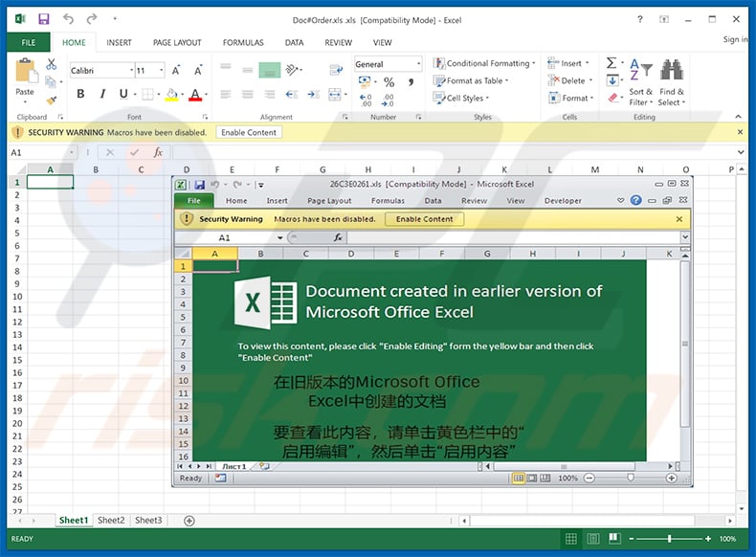Screen dimensions: 756x557
Task: Click the Sign in link
Action: (735, 39)
